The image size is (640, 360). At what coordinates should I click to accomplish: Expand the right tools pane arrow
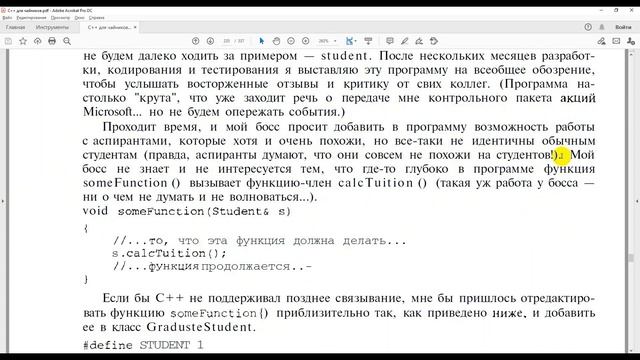[x=637, y=201]
